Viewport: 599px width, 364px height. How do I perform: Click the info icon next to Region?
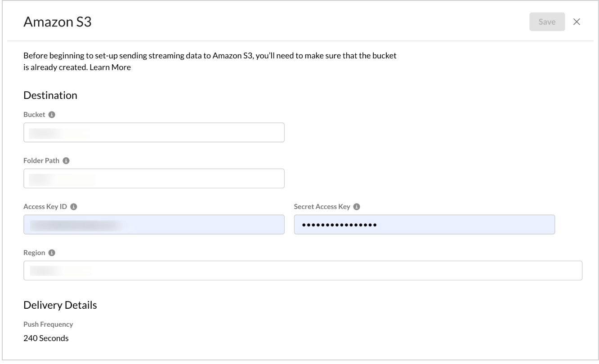[52, 253]
